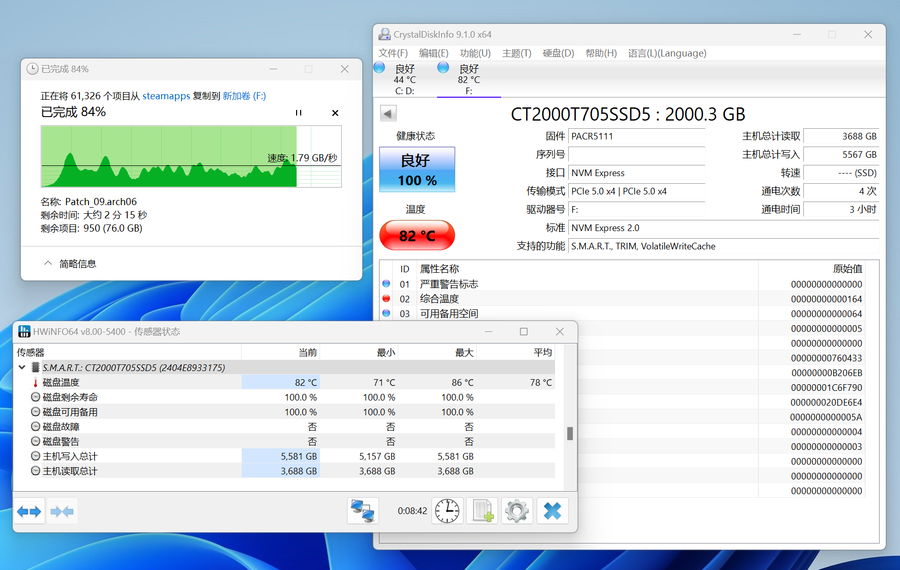
Task: Click the HWiNFO blue X close sensors icon
Action: pos(551,511)
